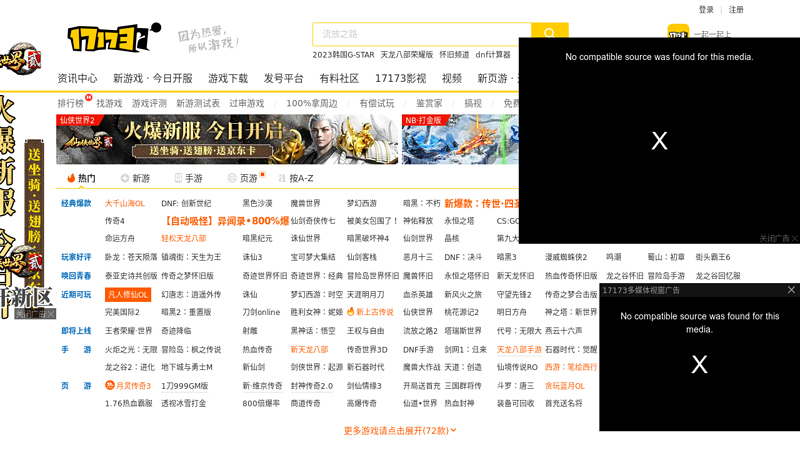Open the 近期可玩 category label
The image size is (800, 450).
point(76,294)
